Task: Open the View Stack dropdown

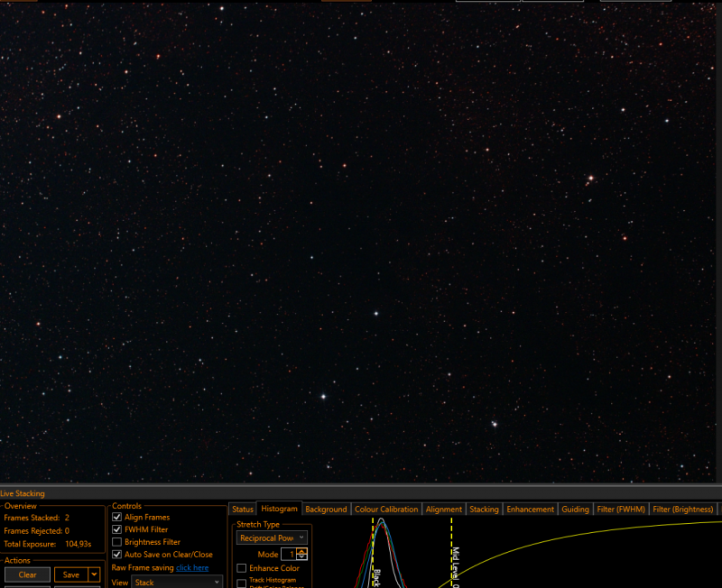Action: click(x=177, y=583)
